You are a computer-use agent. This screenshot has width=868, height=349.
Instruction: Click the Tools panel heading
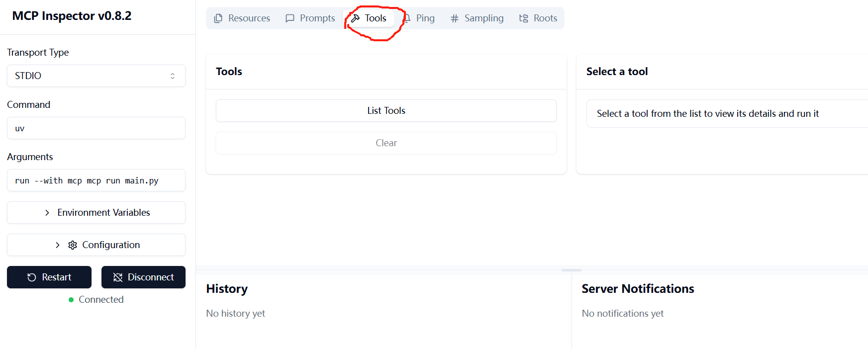pyautogui.click(x=229, y=72)
